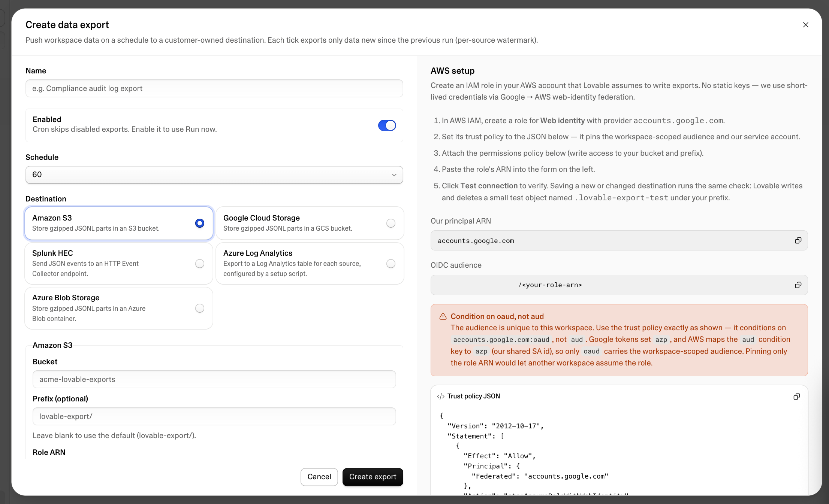Viewport: 829px width, 504px height.
Task: Click the .lovable-export-test object name
Action: [621, 198]
